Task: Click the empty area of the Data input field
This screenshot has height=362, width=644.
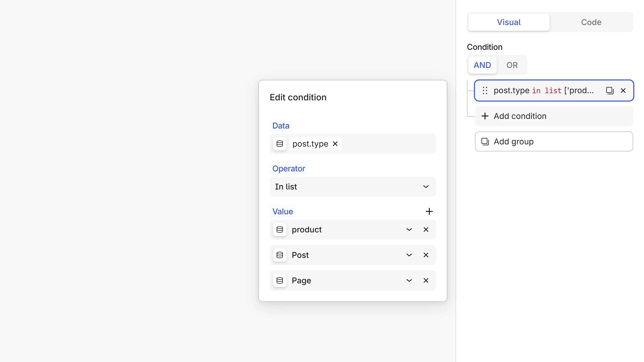Action: click(389, 144)
